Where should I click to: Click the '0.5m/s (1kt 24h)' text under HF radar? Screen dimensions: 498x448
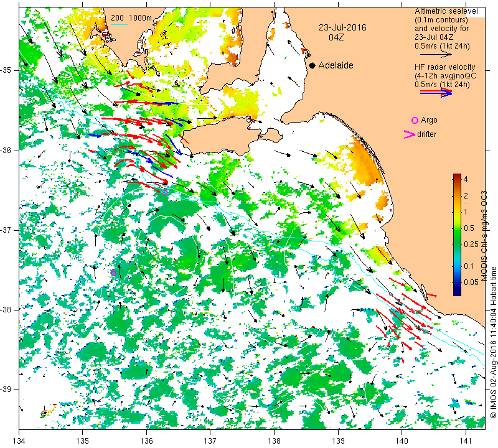[442, 85]
